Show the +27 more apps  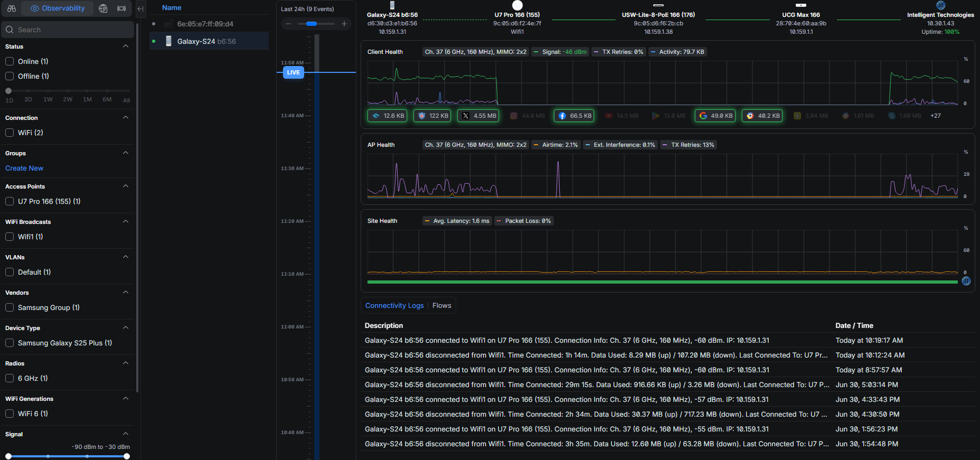(936, 116)
